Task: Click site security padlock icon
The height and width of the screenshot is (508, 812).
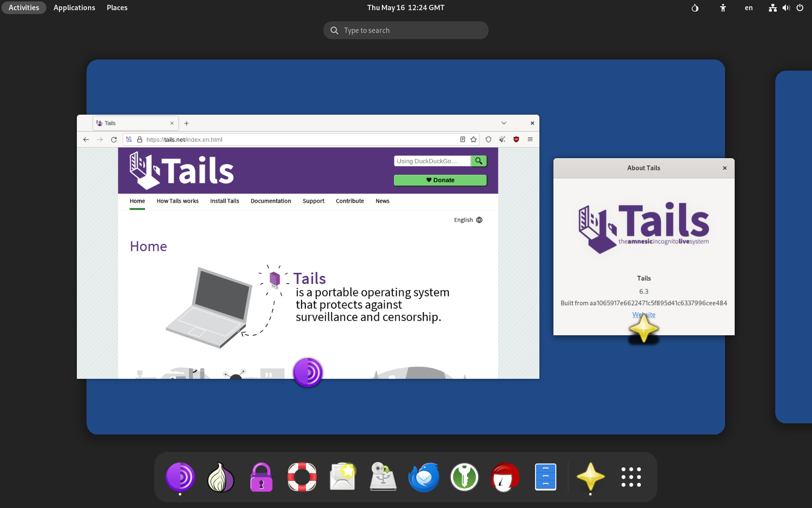Action: click(x=140, y=139)
